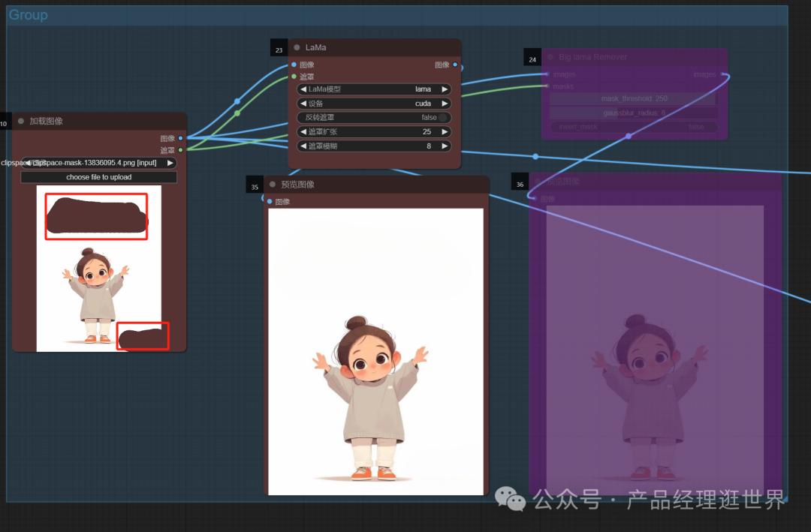Increase 遮罩扩张 using its right arrow
The width and height of the screenshot is (811, 532).
[445, 131]
